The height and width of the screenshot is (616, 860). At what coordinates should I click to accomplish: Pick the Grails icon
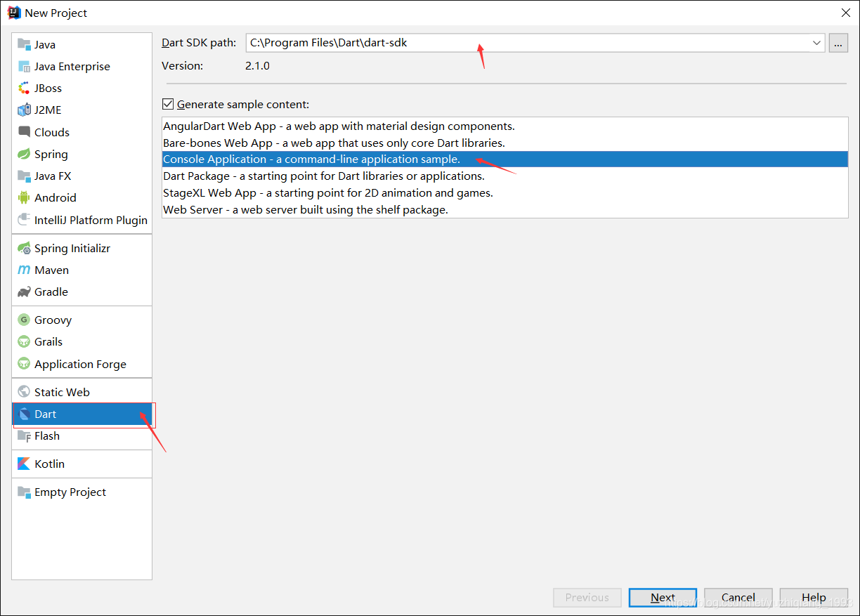pyautogui.click(x=24, y=341)
